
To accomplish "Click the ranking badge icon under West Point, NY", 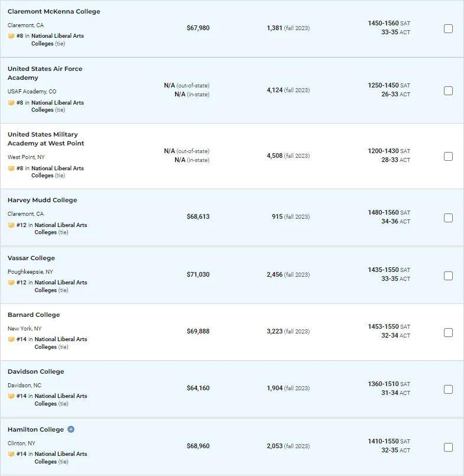I will tap(11, 168).
